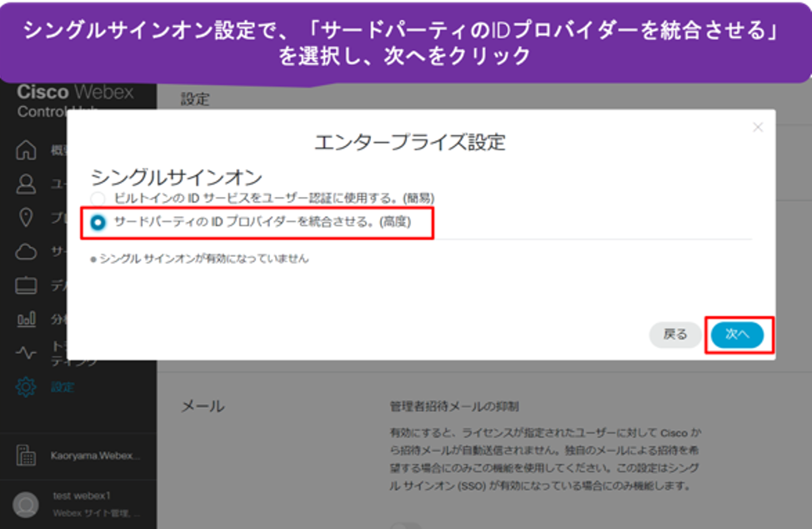
Task: Open the Users person icon in sidebar
Action: click(27, 184)
